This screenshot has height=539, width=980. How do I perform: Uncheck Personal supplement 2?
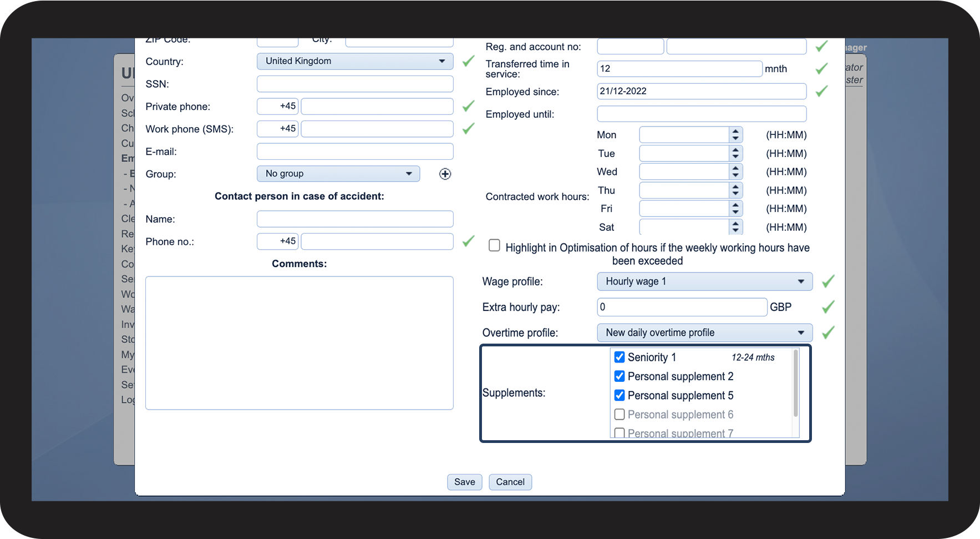click(620, 376)
